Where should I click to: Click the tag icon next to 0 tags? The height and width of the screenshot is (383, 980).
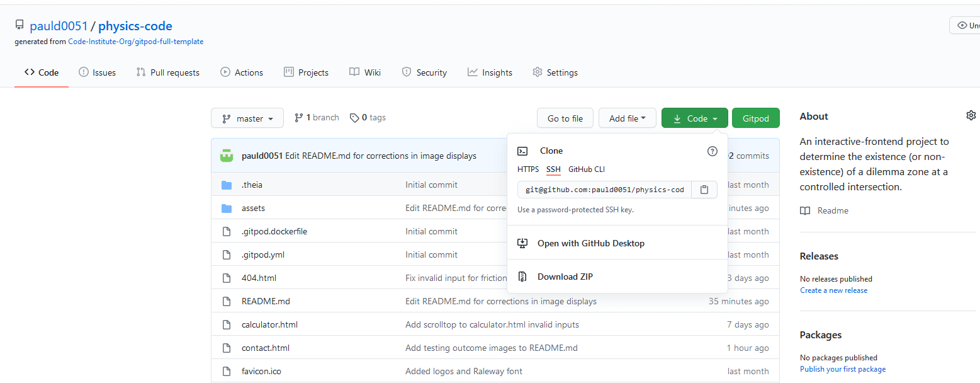[354, 118]
